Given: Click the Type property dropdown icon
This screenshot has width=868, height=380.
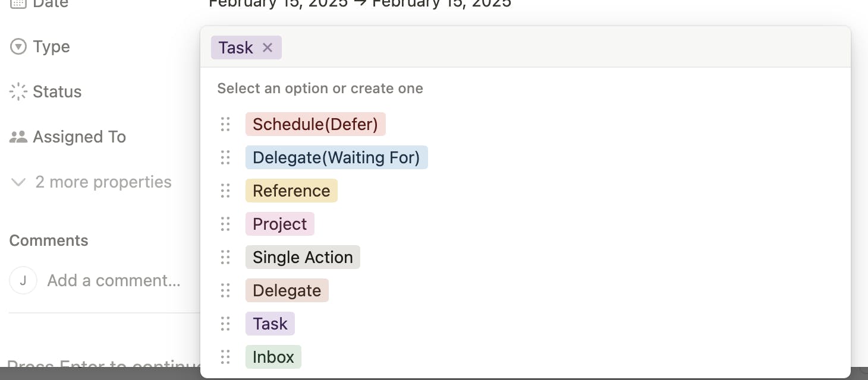Looking at the screenshot, I should pos(18,46).
